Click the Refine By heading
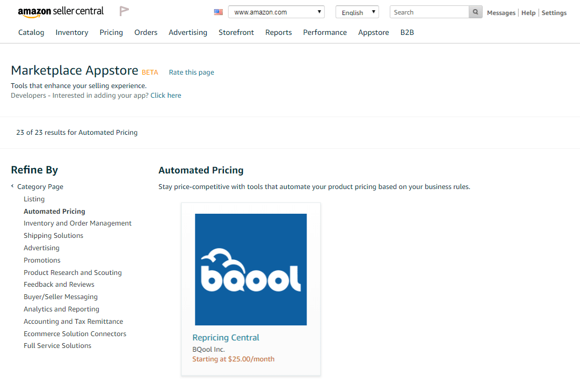580x392 pixels. click(34, 170)
